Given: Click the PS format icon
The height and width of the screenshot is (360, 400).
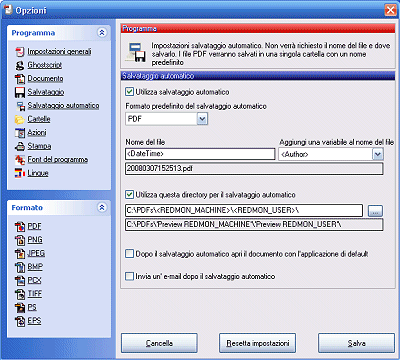Looking at the screenshot, I should 20,308.
